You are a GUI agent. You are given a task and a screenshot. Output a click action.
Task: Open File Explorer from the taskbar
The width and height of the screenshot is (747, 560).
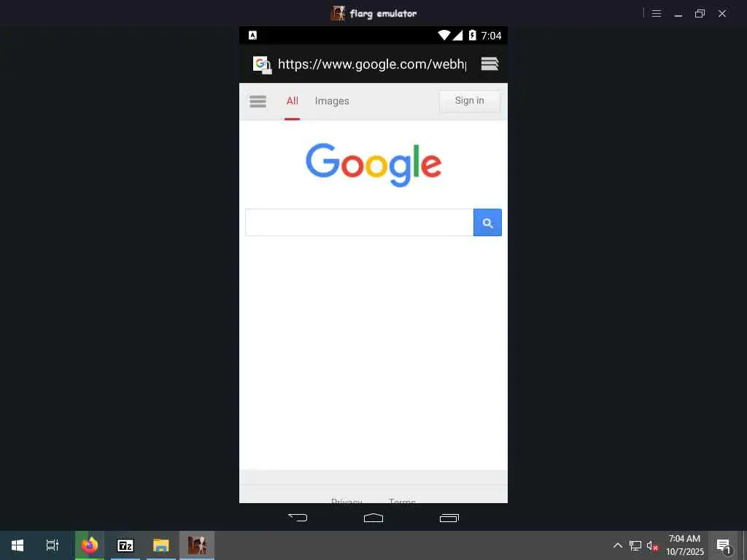click(x=161, y=545)
